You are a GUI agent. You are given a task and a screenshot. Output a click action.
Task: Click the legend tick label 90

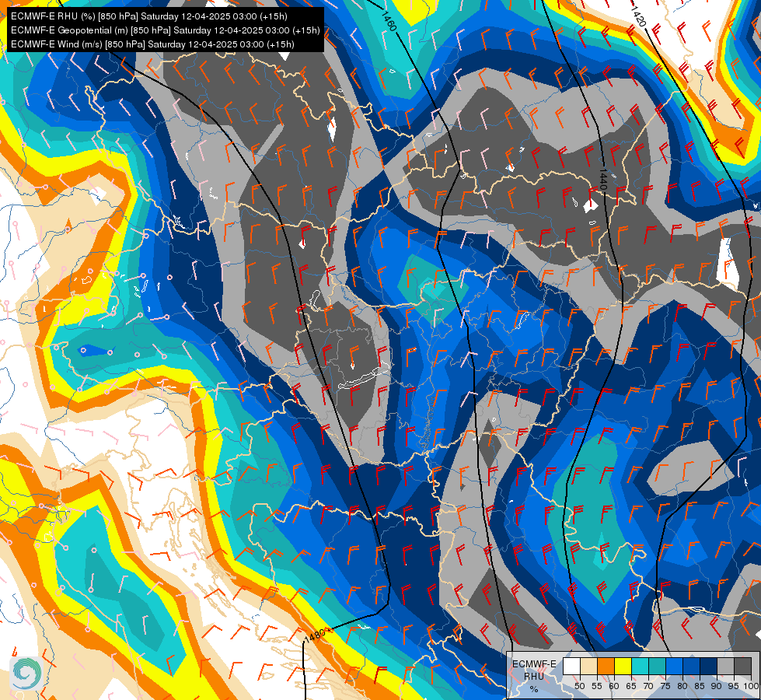click(717, 686)
